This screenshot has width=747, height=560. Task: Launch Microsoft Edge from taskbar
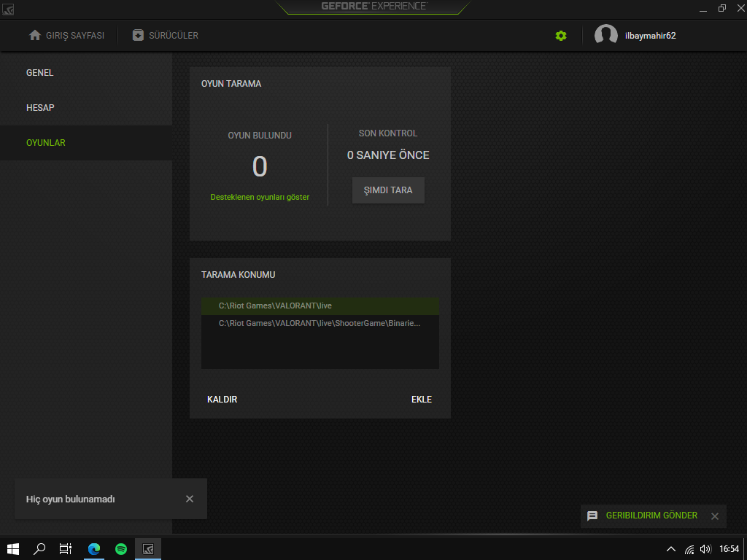94,549
